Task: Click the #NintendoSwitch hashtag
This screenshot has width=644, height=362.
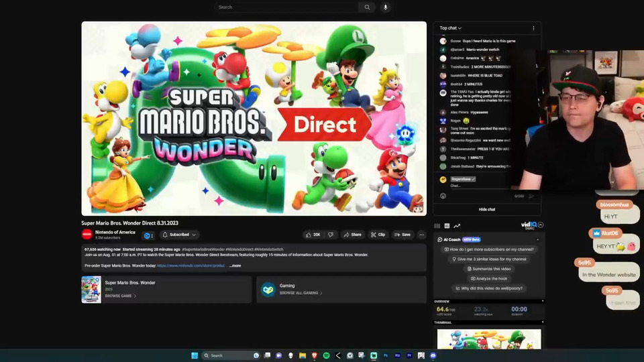Action: 268,249
